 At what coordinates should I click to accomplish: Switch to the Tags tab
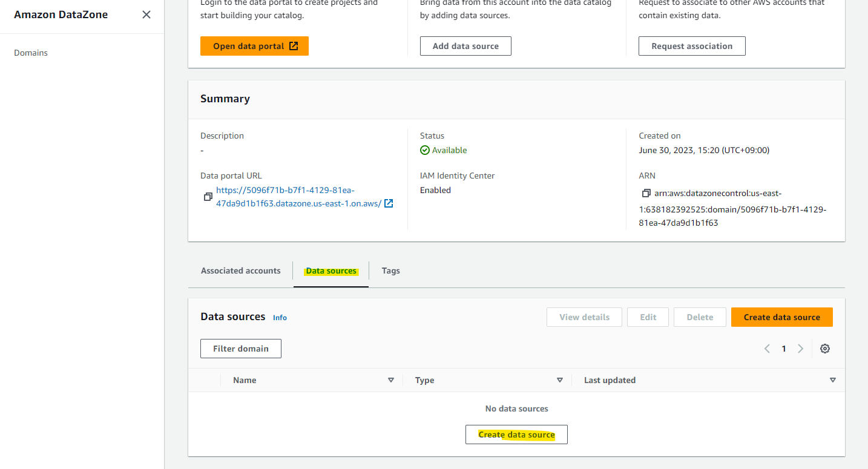coord(391,271)
